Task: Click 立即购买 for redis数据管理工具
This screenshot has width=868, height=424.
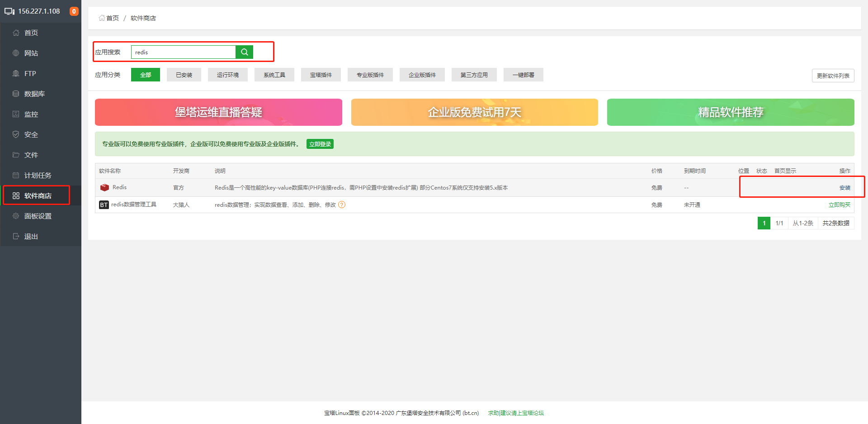Action: tap(840, 205)
